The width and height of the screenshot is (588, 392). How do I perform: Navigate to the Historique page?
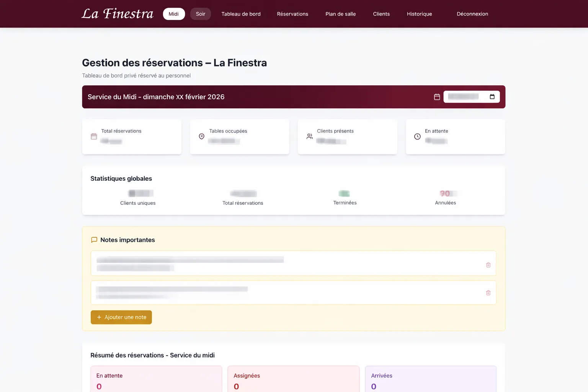pyautogui.click(x=419, y=14)
